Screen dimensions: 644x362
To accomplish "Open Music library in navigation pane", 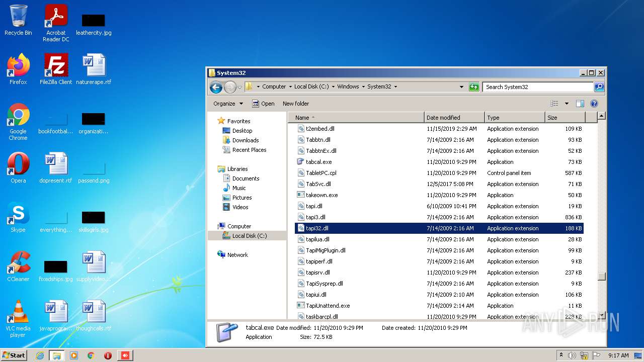I will pos(234,188).
